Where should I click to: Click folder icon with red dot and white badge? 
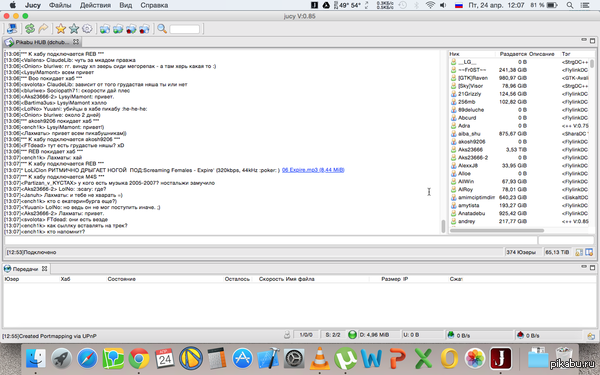pos(144,29)
